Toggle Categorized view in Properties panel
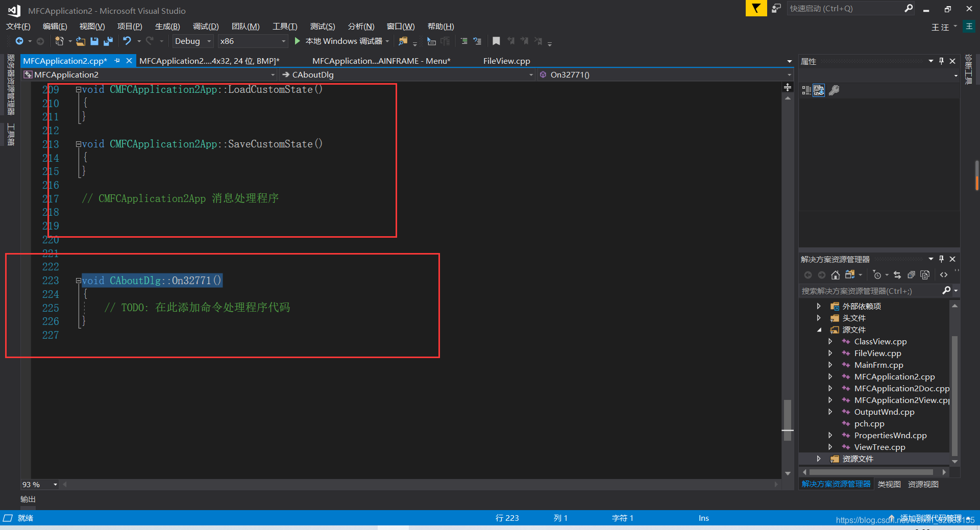 tap(806, 90)
